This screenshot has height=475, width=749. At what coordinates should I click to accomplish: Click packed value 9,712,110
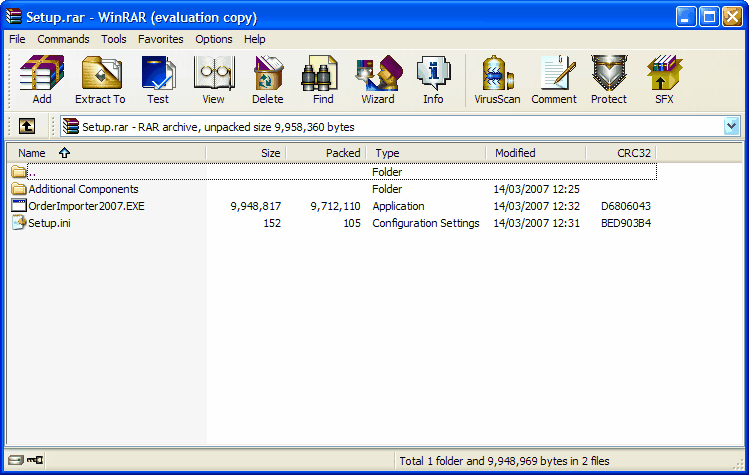coord(335,206)
